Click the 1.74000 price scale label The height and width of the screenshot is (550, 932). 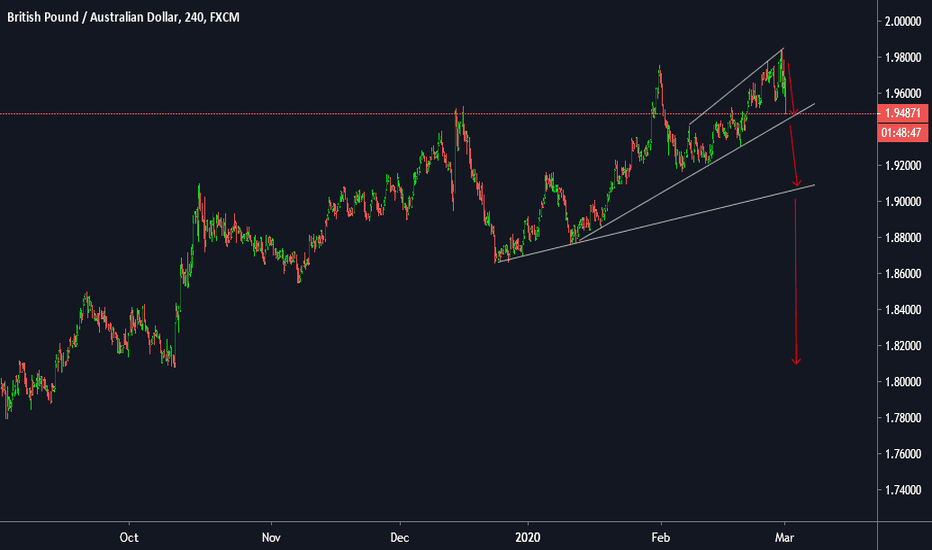click(x=903, y=490)
